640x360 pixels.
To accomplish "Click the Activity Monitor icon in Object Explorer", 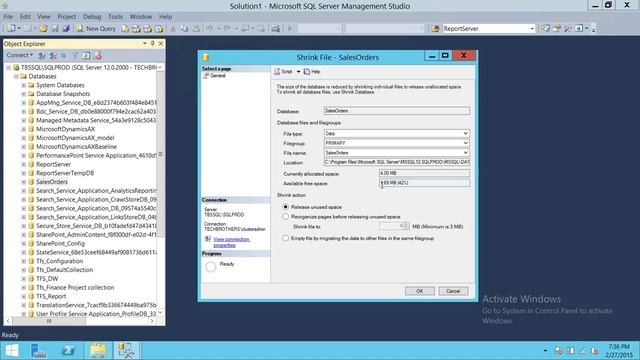I will tap(98, 56).
